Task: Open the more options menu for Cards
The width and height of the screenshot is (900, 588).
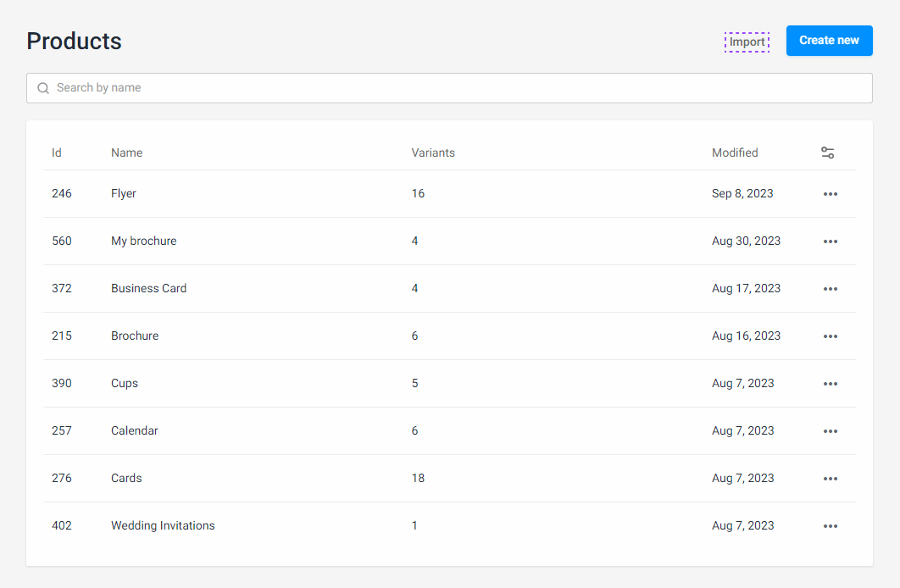Action: 830,479
